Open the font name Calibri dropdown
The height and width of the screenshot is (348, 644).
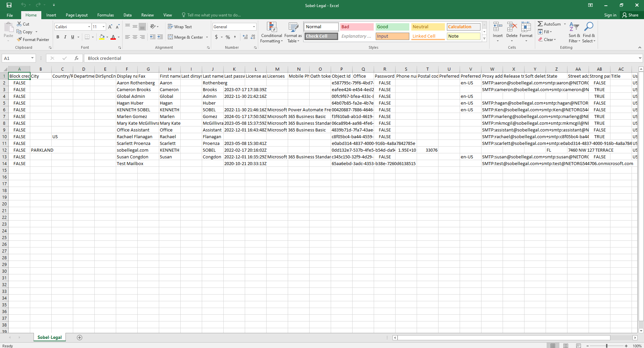pyautogui.click(x=89, y=27)
